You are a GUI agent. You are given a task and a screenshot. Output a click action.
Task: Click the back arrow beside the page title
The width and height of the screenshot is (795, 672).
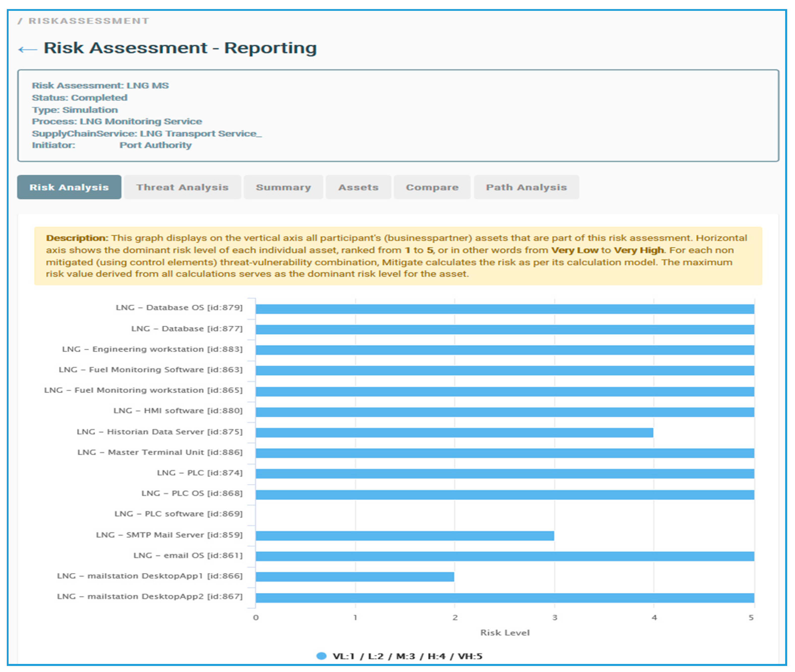(27, 49)
